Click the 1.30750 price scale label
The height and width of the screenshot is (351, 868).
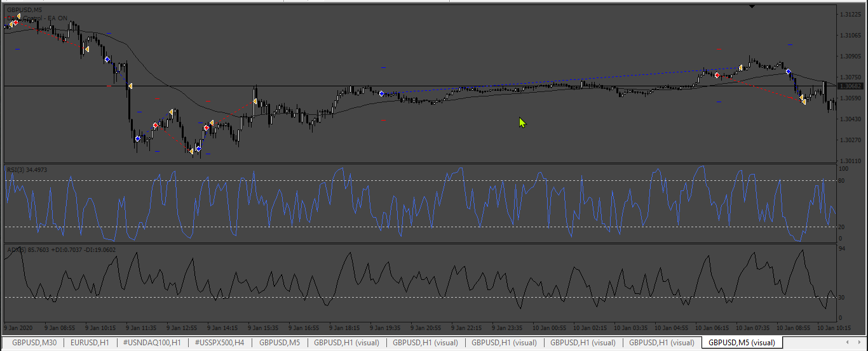pos(850,77)
